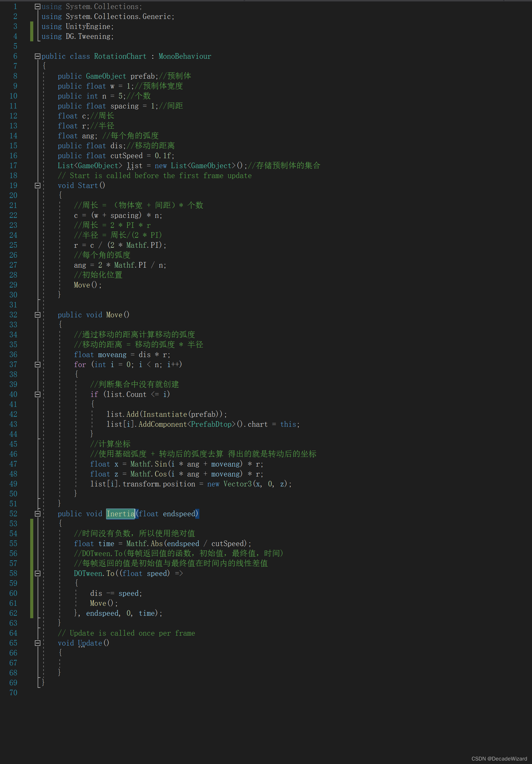This screenshot has width=532, height=764.
Task: Collapse the Update() method fold marker
Action: coord(38,643)
